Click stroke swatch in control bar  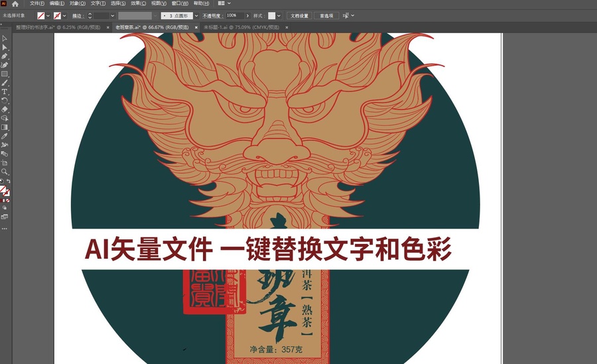tap(57, 16)
